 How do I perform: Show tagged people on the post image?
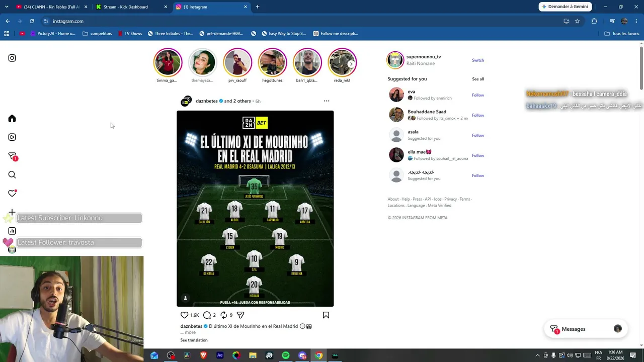point(185,298)
